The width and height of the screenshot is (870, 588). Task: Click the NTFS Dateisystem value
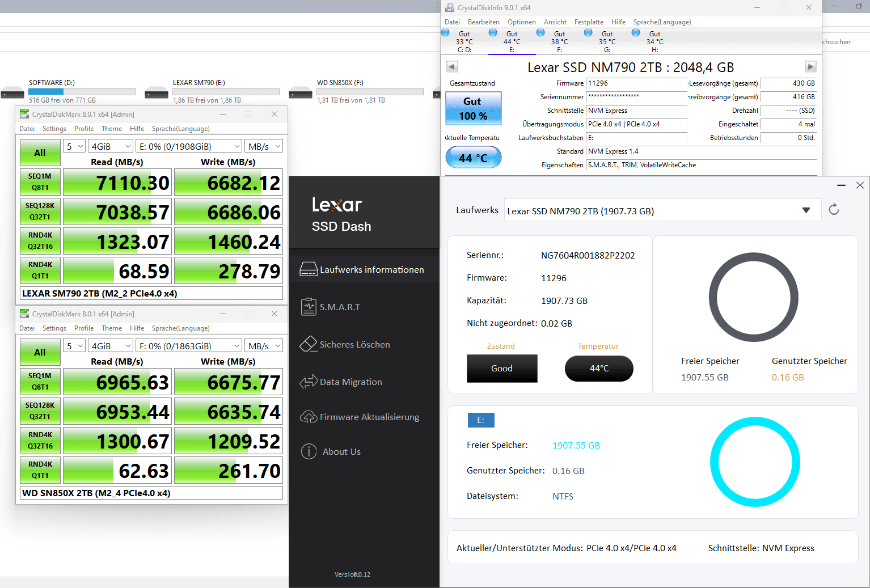(563, 496)
